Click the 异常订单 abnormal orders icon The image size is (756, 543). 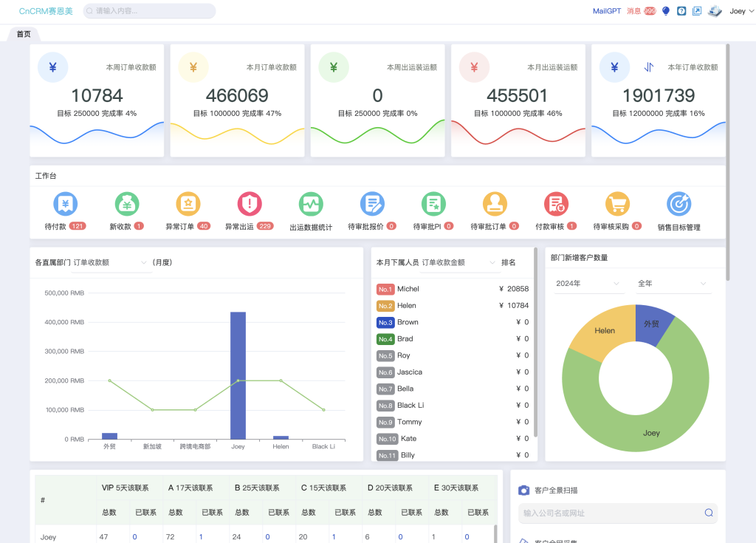click(188, 204)
